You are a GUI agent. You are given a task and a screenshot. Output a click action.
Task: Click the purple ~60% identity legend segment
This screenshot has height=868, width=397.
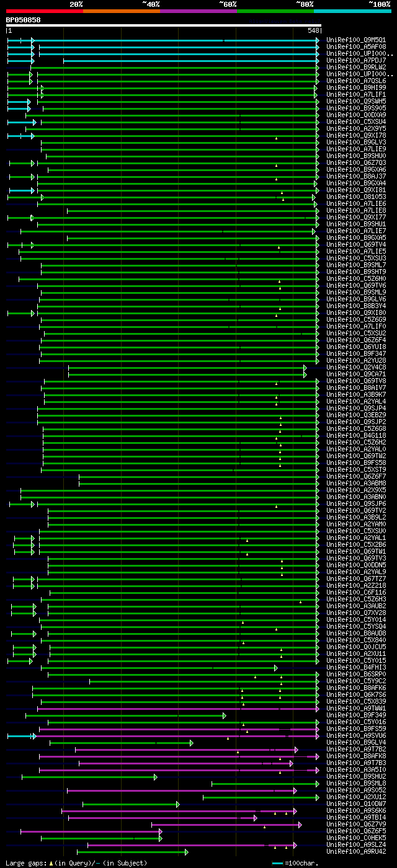(x=198, y=11)
